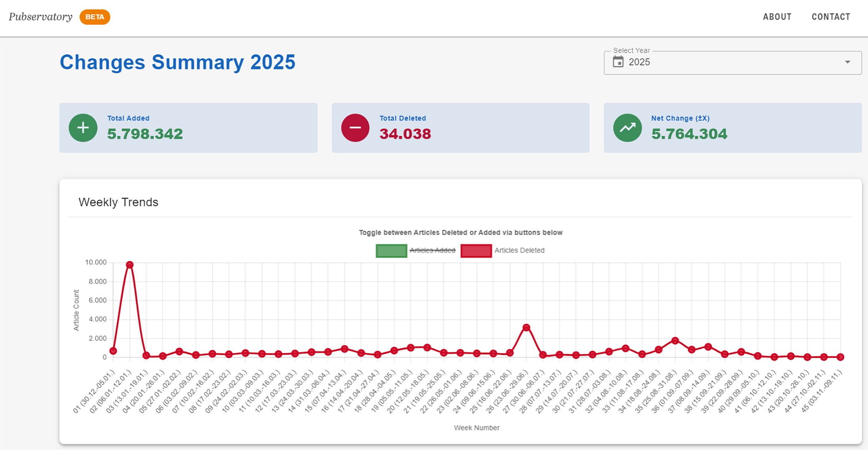The width and height of the screenshot is (868, 450).
Task: Click the Changes Summary 2025 heading
Action: (177, 62)
